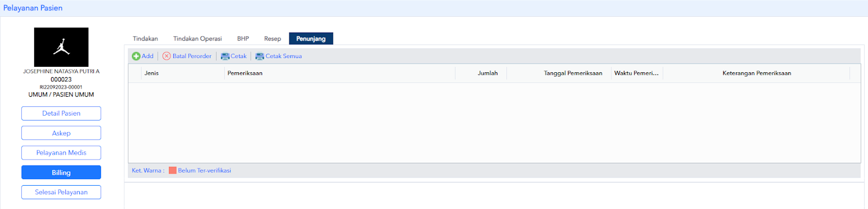
Task: Open the Detail Pasien button
Action: 61,113
